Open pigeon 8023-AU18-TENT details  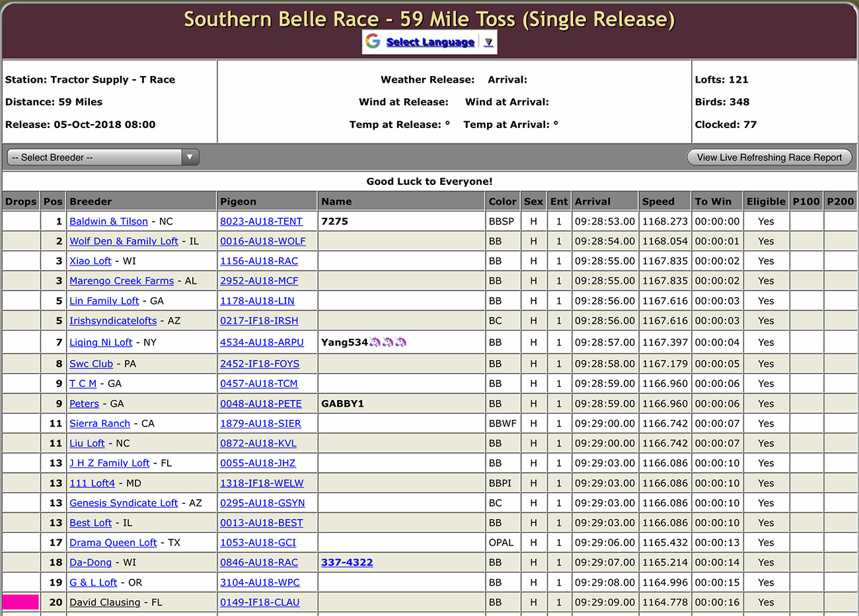261,221
